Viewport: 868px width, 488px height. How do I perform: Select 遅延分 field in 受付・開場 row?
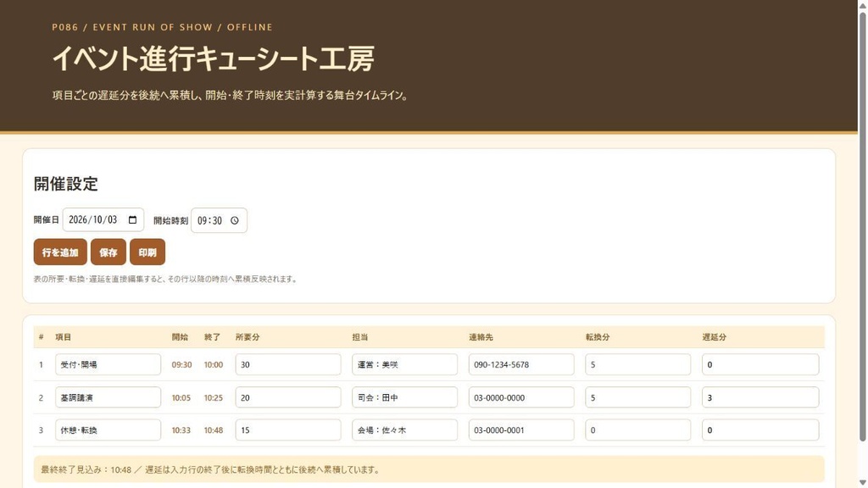760,364
